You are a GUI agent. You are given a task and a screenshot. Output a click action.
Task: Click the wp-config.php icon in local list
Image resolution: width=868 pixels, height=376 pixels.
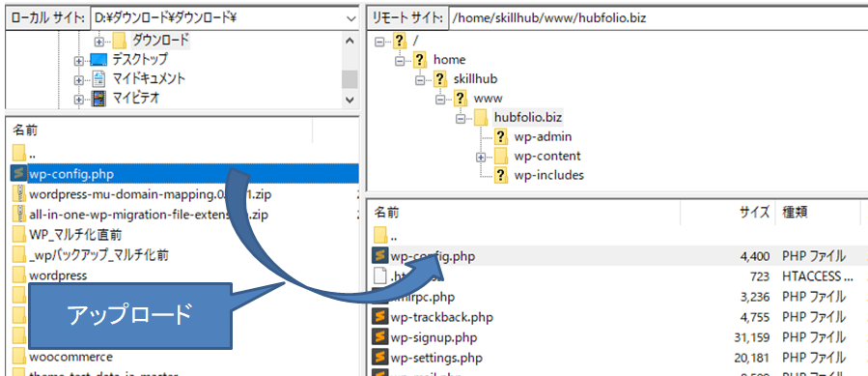[18, 173]
